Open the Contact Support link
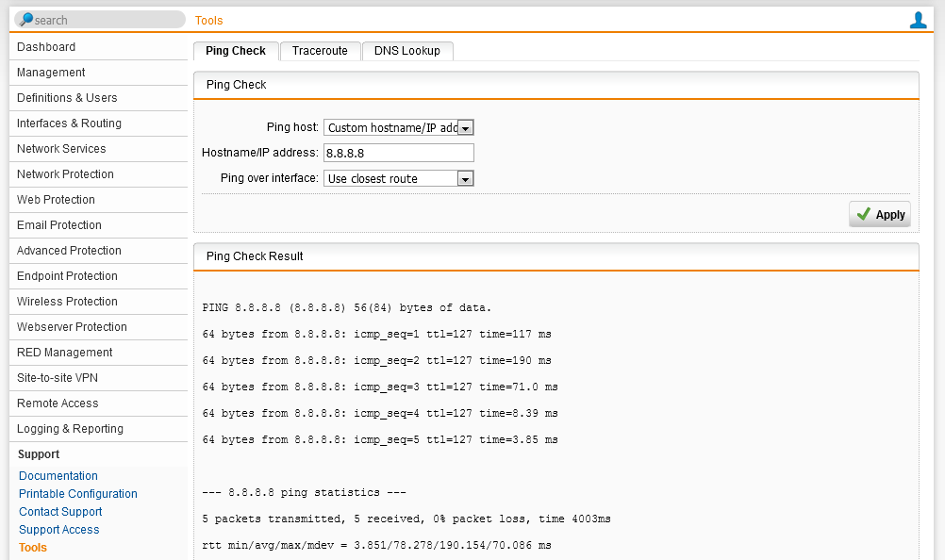The width and height of the screenshot is (945, 560). 60,512
